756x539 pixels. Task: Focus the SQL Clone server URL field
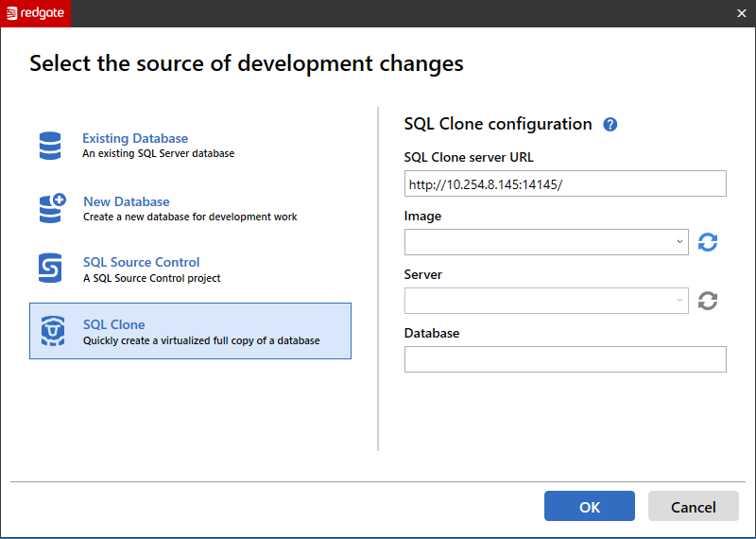[x=564, y=183]
